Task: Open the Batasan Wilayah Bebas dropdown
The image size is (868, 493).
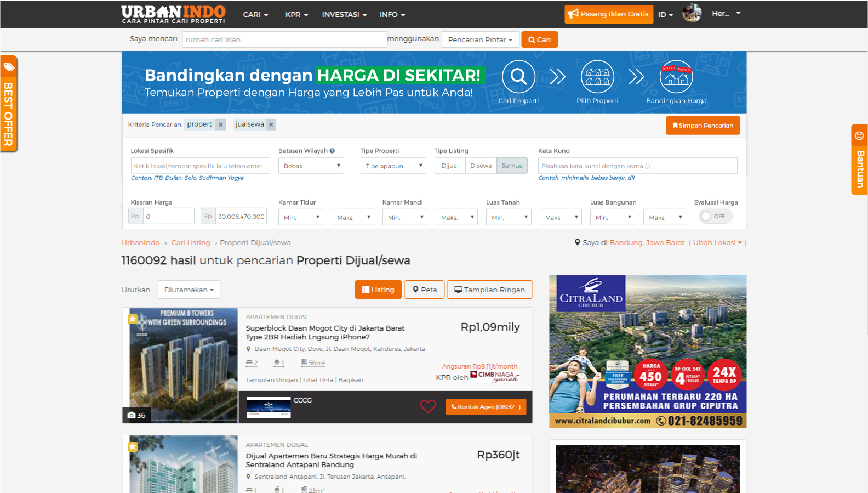Action: pos(311,166)
